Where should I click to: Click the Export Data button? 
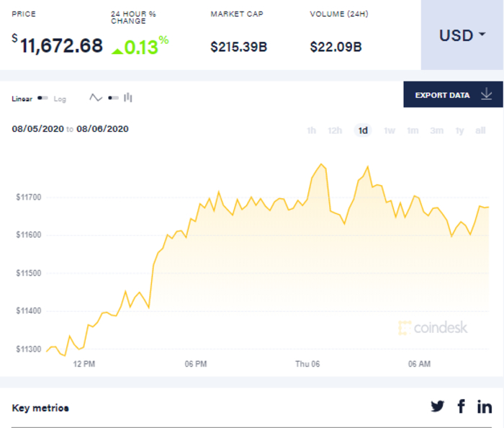click(x=442, y=94)
